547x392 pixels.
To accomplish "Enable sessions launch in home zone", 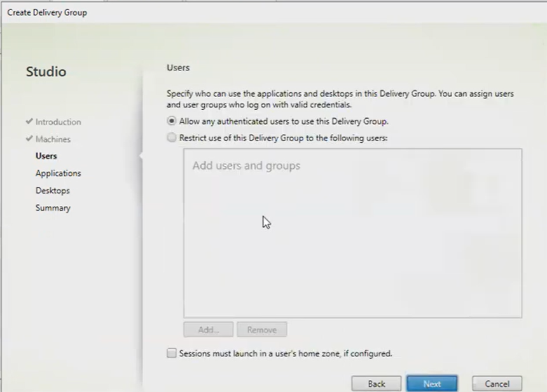I will point(172,353).
